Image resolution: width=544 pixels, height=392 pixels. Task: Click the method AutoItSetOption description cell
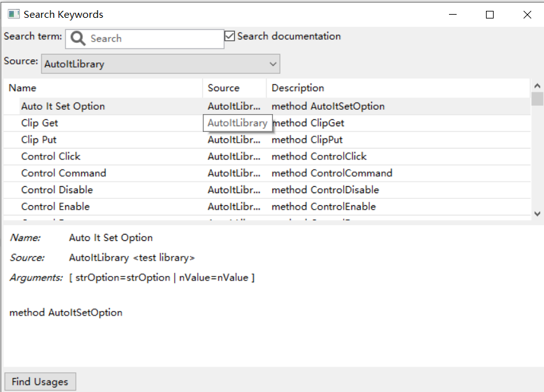tap(328, 106)
